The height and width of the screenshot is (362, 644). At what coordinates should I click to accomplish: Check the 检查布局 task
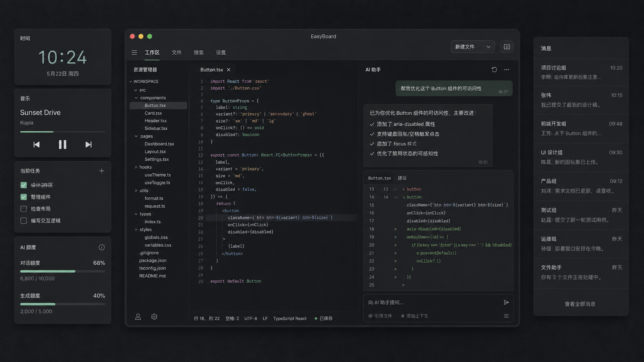point(23,209)
